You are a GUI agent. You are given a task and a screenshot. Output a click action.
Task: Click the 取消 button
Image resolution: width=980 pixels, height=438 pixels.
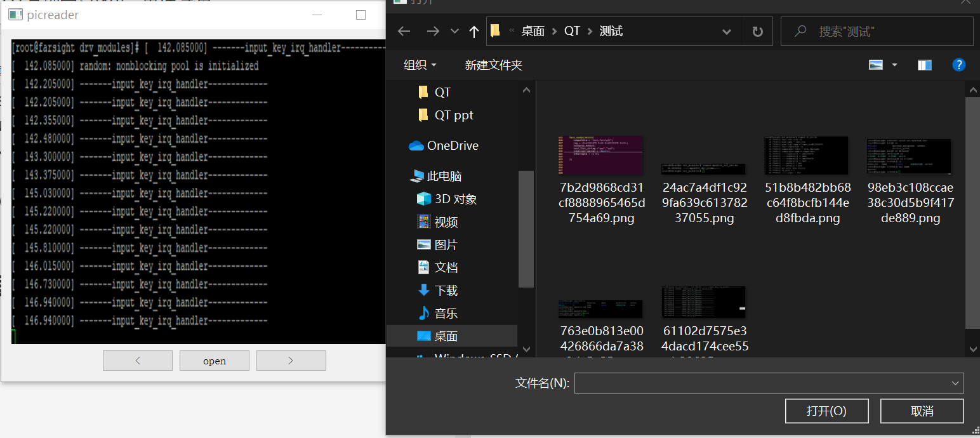point(922,411)
